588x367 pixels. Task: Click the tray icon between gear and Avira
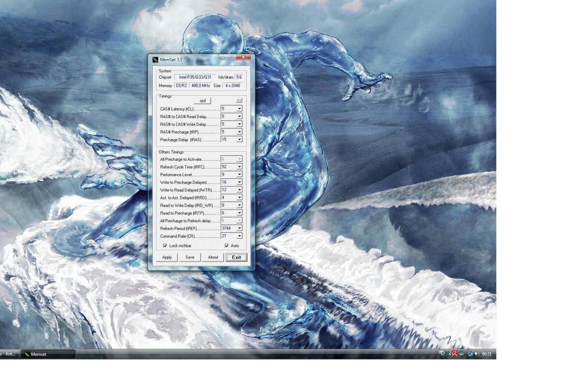pyautogui.click(x=448, y=354)
